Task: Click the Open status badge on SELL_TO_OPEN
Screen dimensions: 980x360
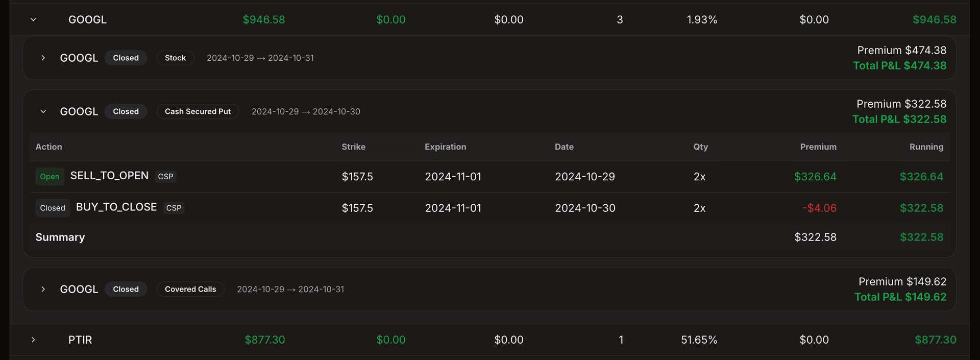Action: click(x=50, y=176)
